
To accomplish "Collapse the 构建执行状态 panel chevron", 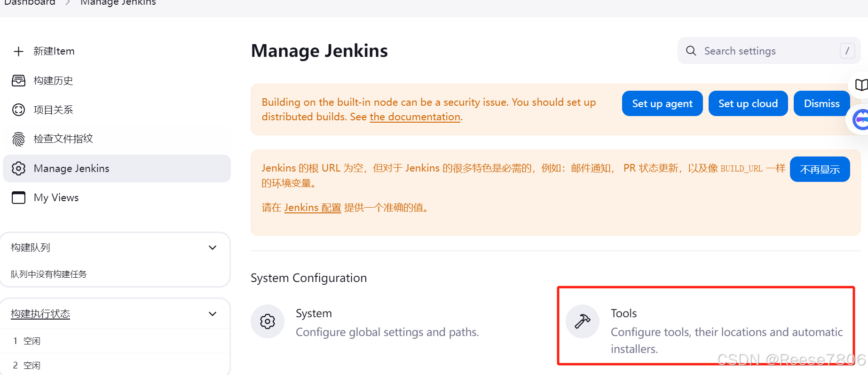I will (213, 314).
